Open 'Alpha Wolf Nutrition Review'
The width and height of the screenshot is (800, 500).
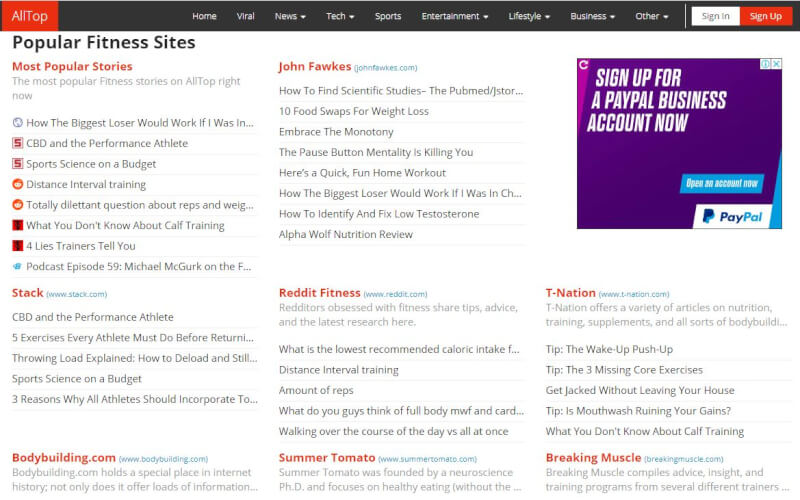pos(346,234)
